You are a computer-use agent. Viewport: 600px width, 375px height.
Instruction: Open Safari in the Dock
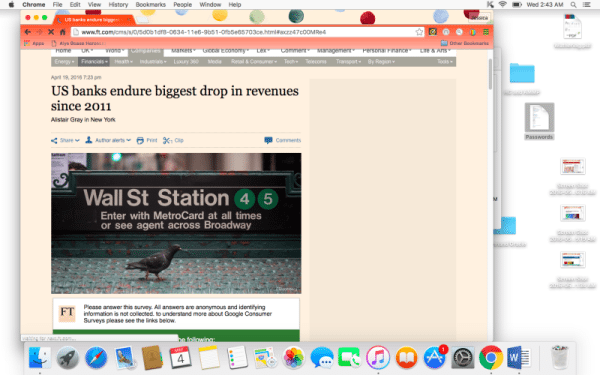point(96,359)
